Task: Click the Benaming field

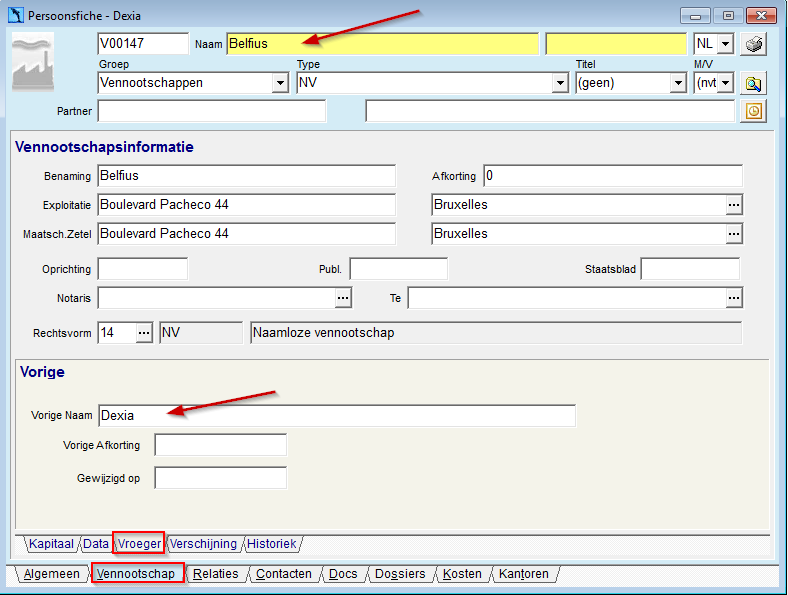Action: point(246,176)
